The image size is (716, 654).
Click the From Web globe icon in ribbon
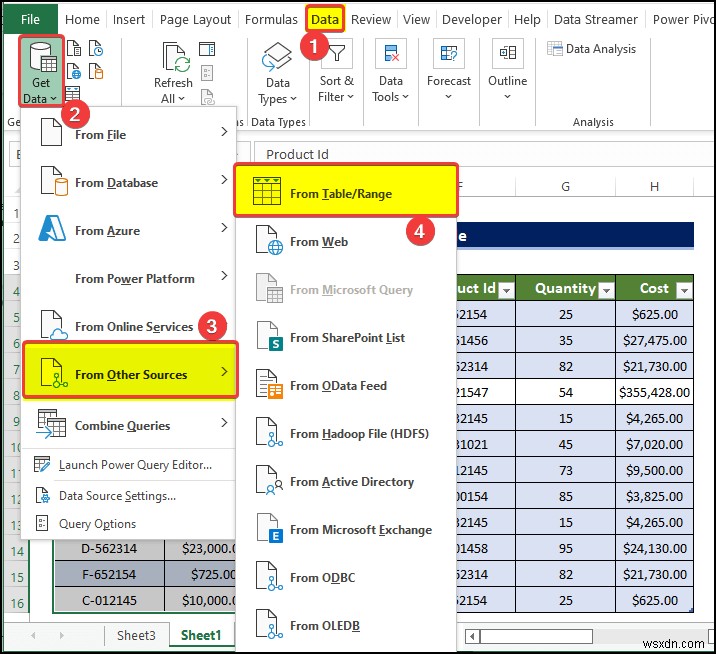point(74,71)
